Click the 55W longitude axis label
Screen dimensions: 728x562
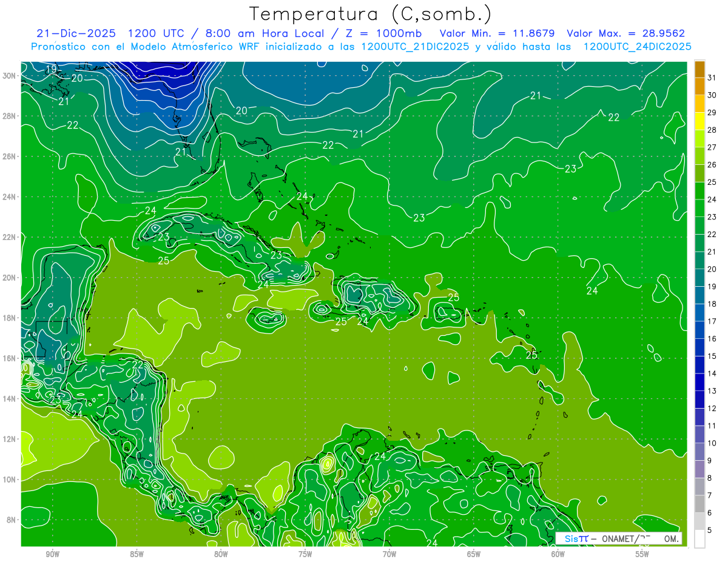point(642,554)
